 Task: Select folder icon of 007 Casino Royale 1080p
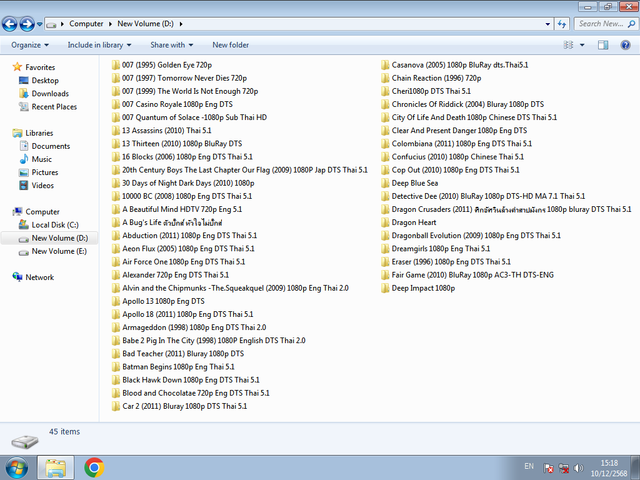(x=116, y=104)
